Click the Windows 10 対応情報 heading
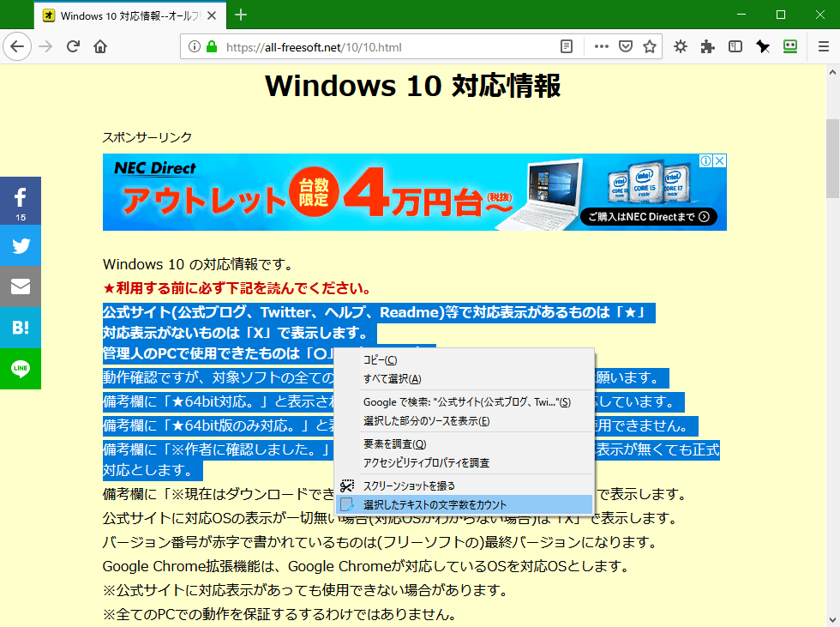The image size is (840, 627). 413,86
